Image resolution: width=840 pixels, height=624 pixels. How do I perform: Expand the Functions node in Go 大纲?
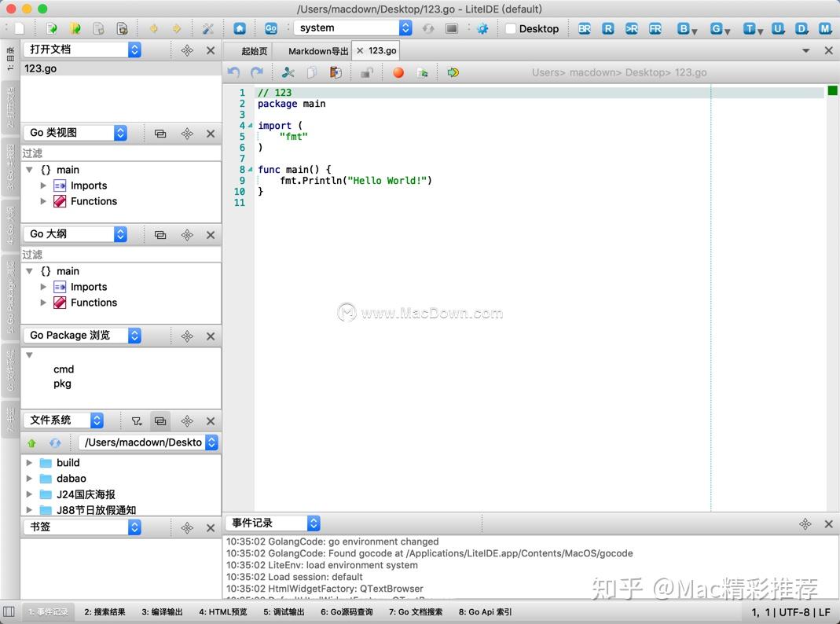(x=43, y=303)
